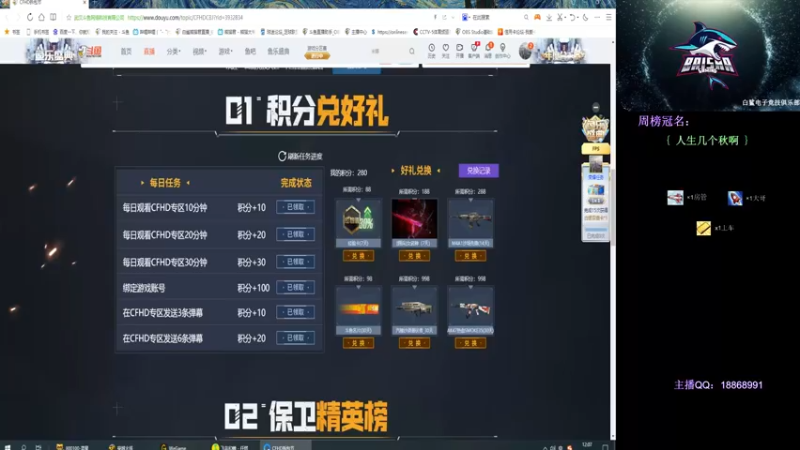This screenshot has height=450, width=800.
Task: Redeem the 188-point red weapon reward
Action: pos(414,256)
